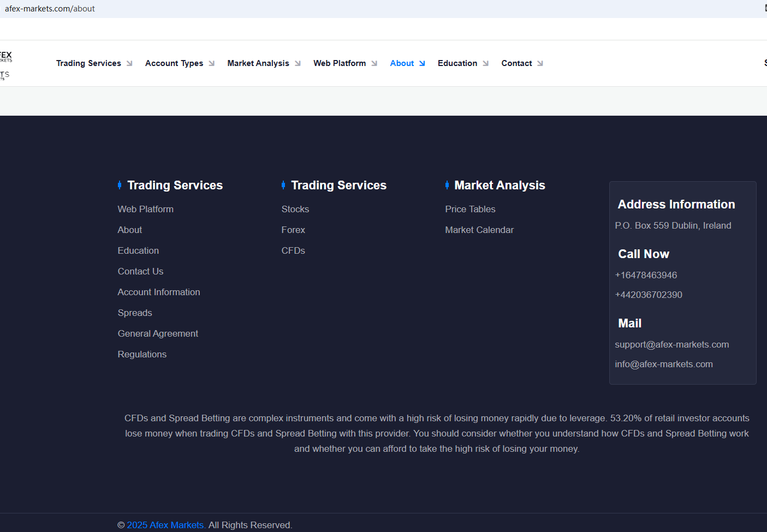Open the Market Calendar link
The width and height of the screenshot is (767, 532).
[479, 230]
